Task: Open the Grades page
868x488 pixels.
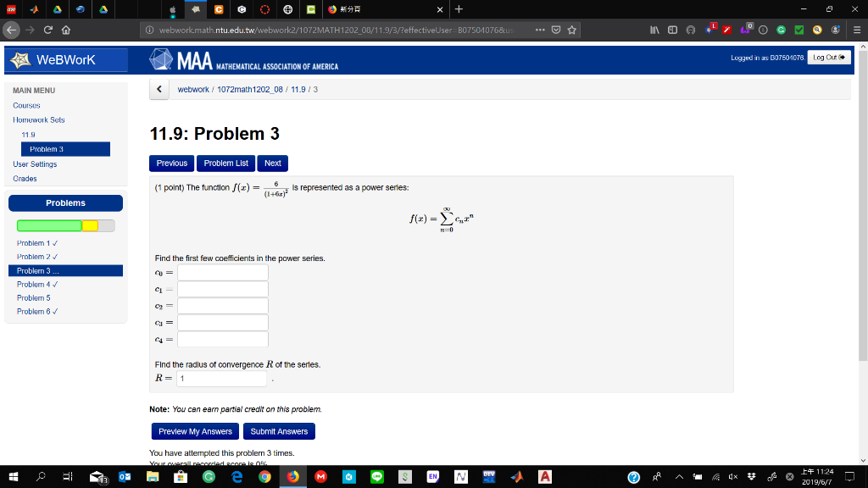Action: click(25, 178)
